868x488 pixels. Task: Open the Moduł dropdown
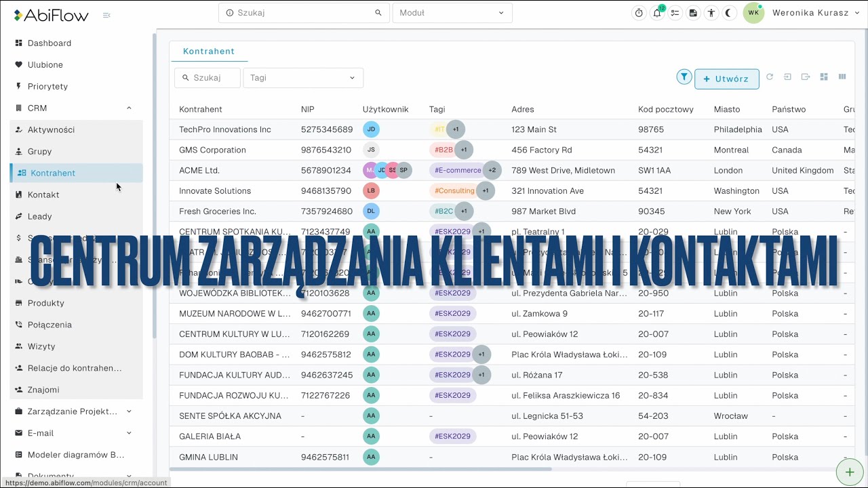pyautogui.click(x=452, y=13)
